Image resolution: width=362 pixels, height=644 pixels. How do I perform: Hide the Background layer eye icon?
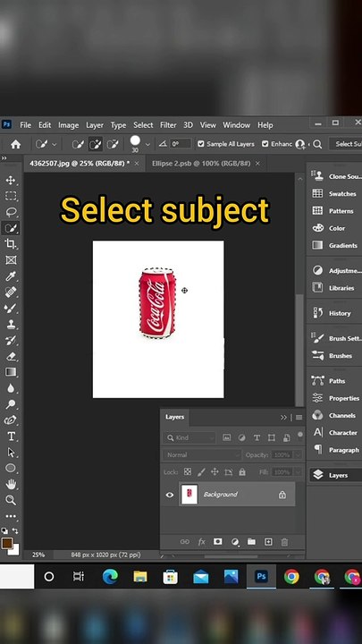point(170,495)
